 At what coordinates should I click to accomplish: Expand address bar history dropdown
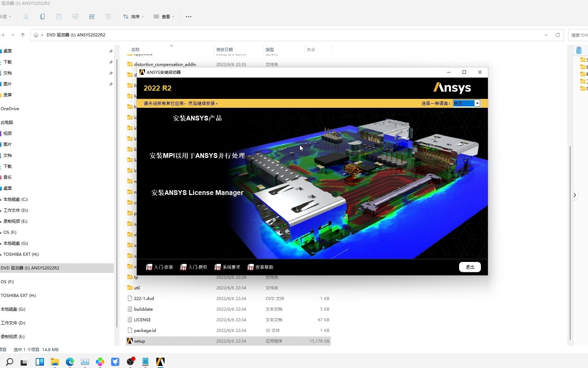(x=546, y=35)
